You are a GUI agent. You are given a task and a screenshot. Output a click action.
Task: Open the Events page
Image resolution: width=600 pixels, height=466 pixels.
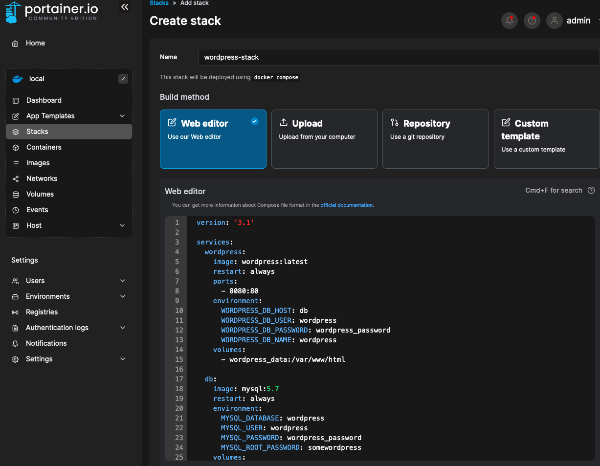(37, 210)
